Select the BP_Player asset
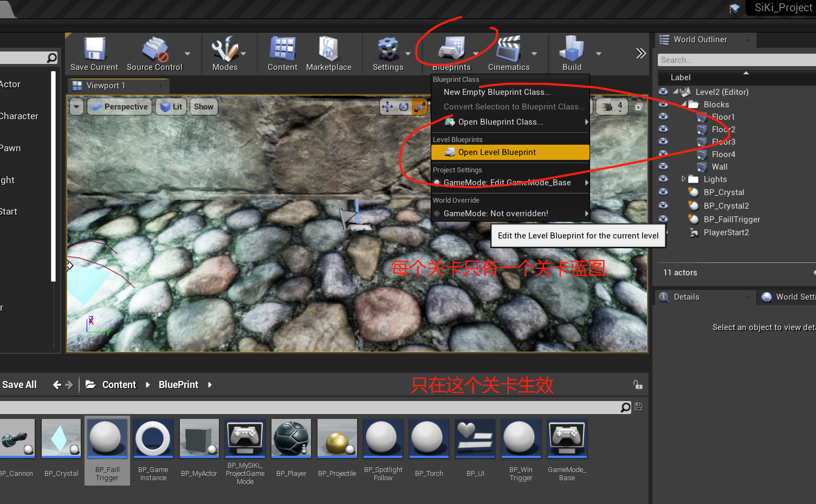Image resolution: width=816 pixels, height=504 pixels. 291,438
